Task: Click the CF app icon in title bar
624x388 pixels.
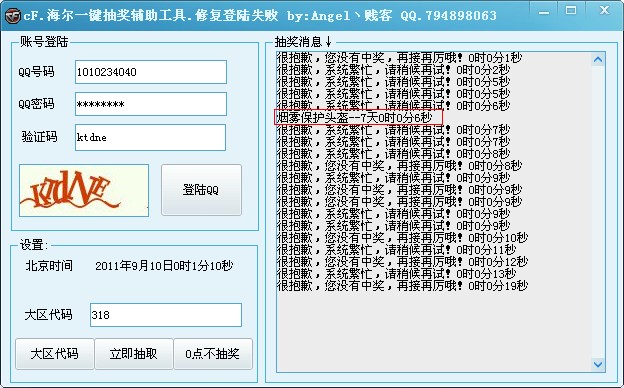Action: 12,16
